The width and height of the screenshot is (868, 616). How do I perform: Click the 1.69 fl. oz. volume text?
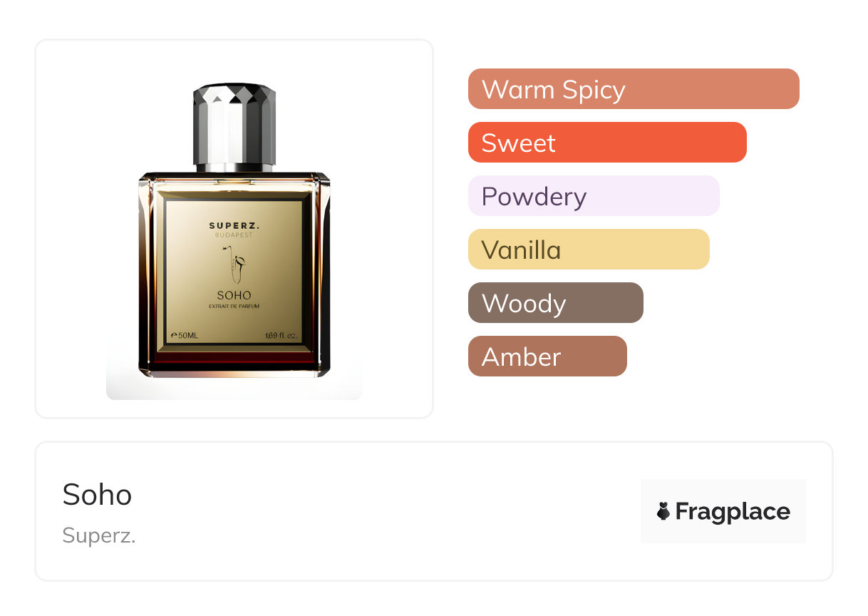[x=280, y=335]
